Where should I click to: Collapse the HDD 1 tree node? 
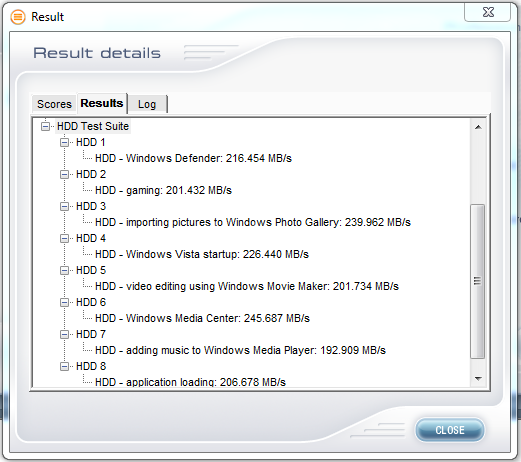(x=64, y=142)
